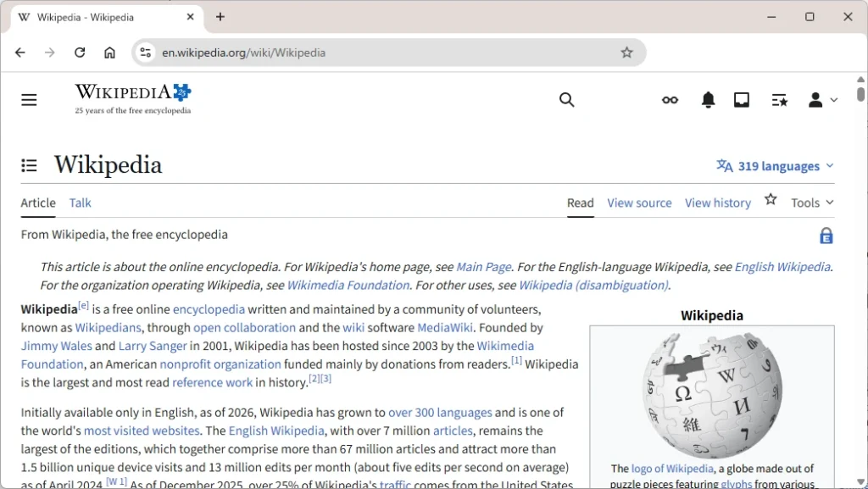
Task: Open the Wikipedia search magnifier
Action: [x=566, y=99]
